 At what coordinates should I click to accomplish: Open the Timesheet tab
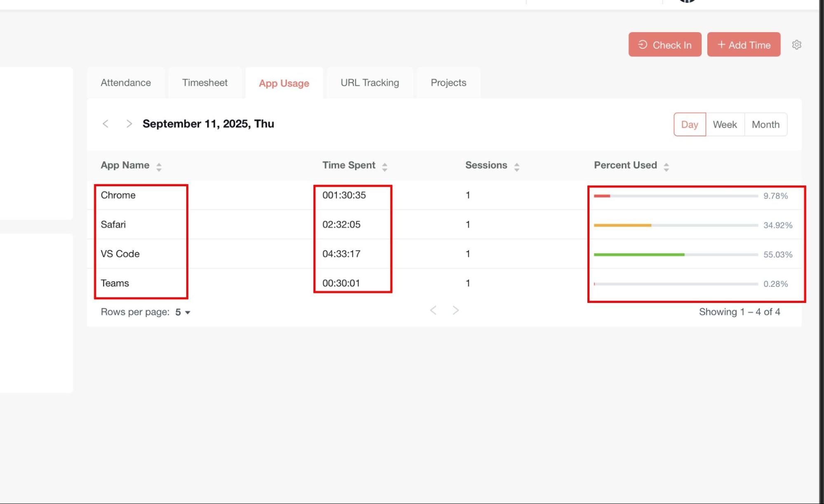(204, 83)
